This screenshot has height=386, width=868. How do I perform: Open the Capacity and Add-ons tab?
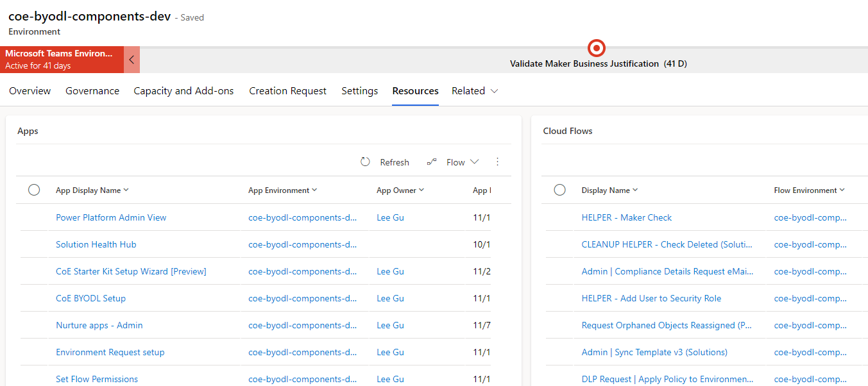click(x=183, y=90)
